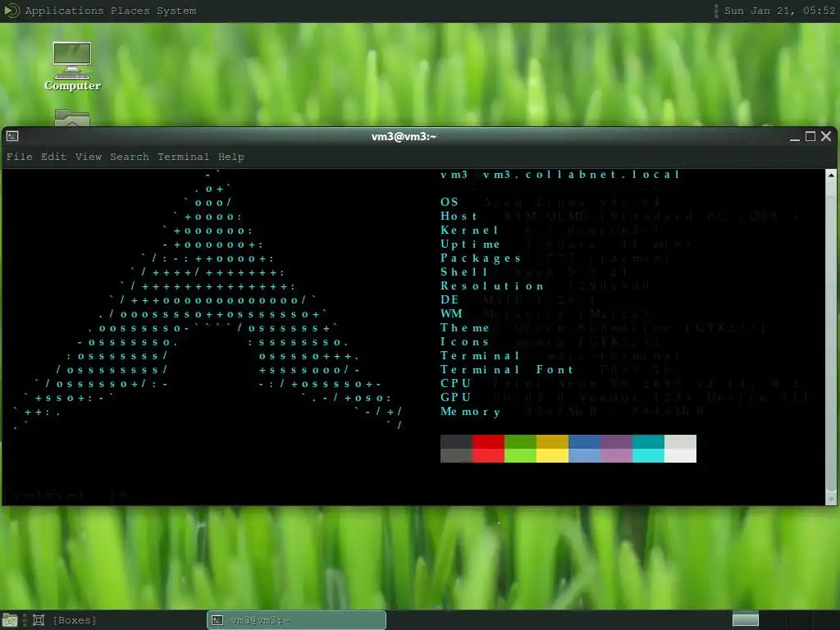This screenshot has height=630, width=840.
Task: Click the bright red swatch in the bottom color row
Action: [x=488, y=456]
